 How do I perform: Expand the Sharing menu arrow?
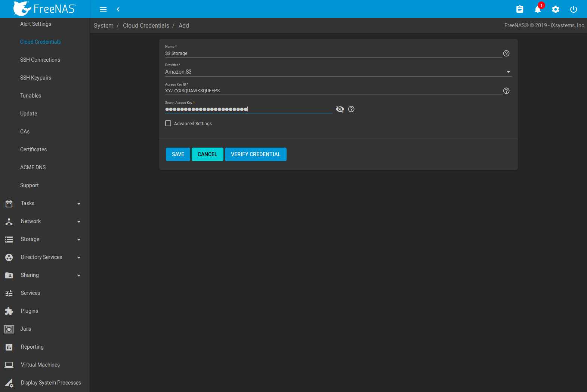(79, 275)
